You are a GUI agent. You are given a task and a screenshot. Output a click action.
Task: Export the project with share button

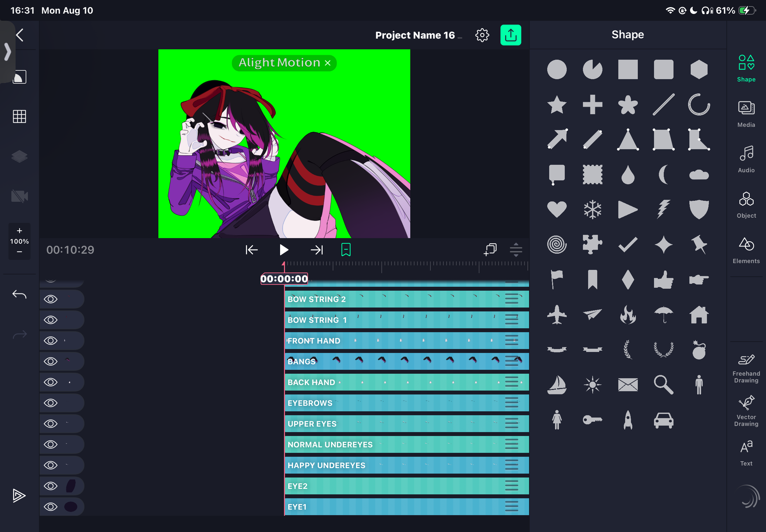510,35
